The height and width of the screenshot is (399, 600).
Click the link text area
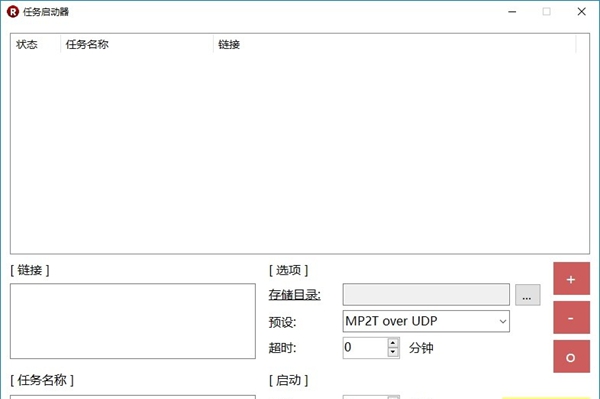pos(133,321)
